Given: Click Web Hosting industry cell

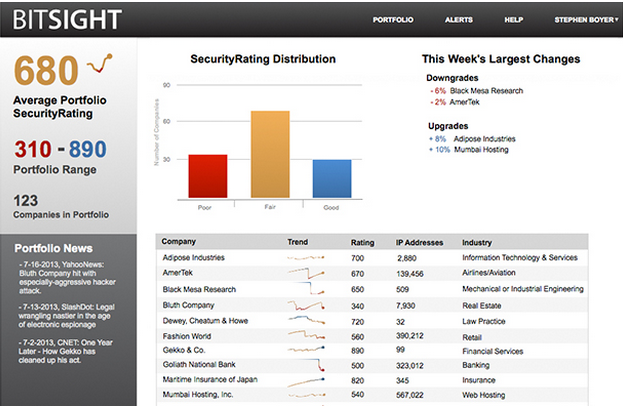Looking at the screenshot, I should pyautogui.click(x=484, y=395).
